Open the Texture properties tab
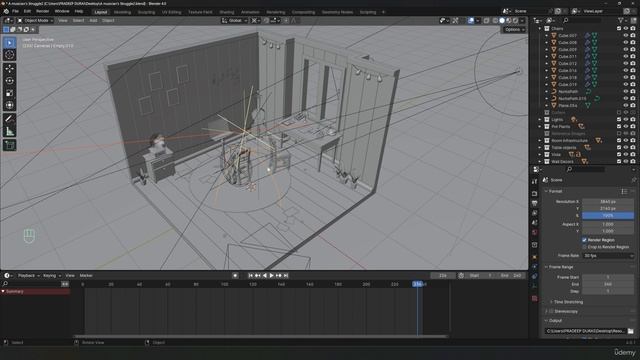The image size is (640, 360). coord(535,299)
